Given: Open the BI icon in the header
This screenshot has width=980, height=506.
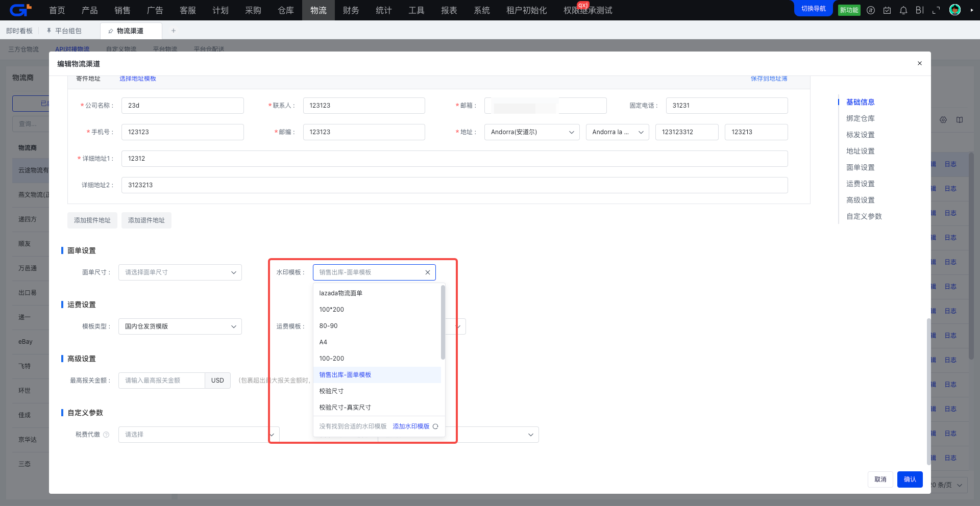Looking at the screenshot, I should tap(920, 10).
